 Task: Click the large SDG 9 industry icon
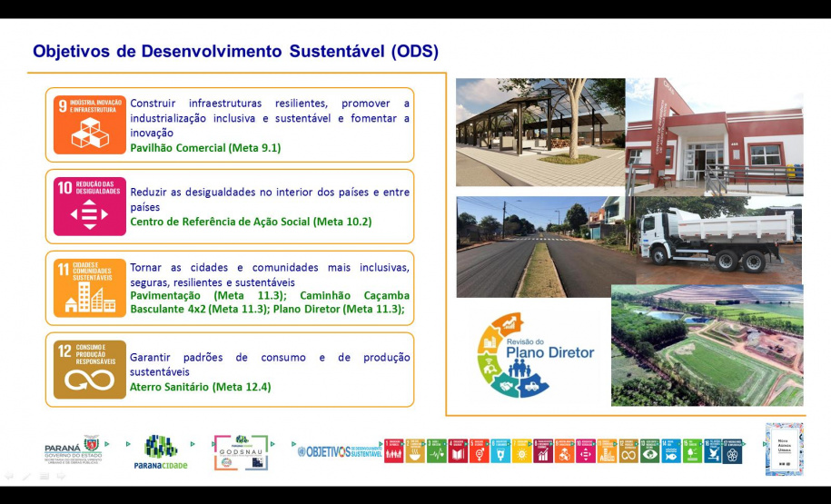coord(89,125)
